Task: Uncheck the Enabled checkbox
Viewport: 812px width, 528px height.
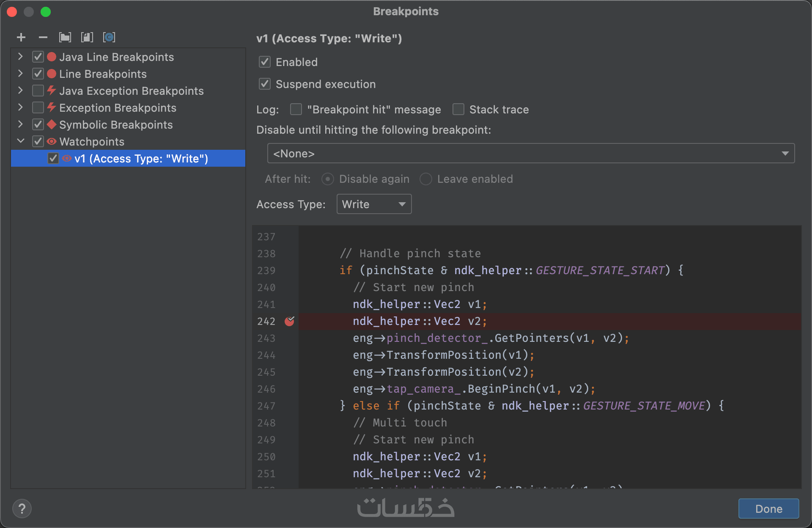Action: (x=265, y=62)
